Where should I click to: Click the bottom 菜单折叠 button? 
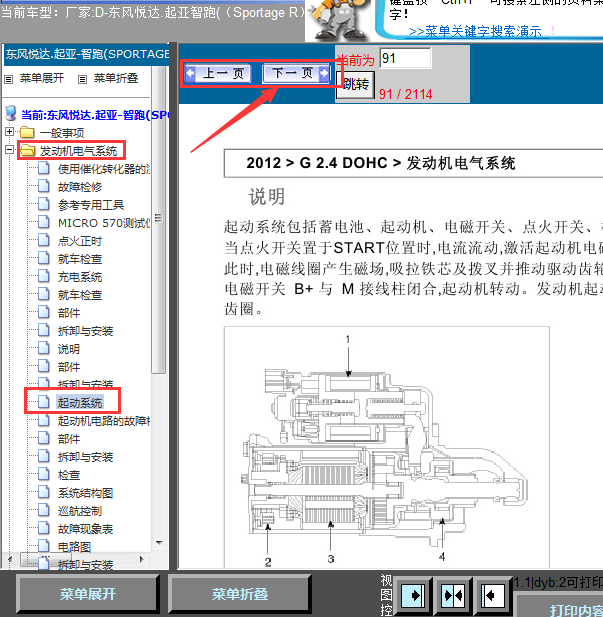tap(240, 594)
